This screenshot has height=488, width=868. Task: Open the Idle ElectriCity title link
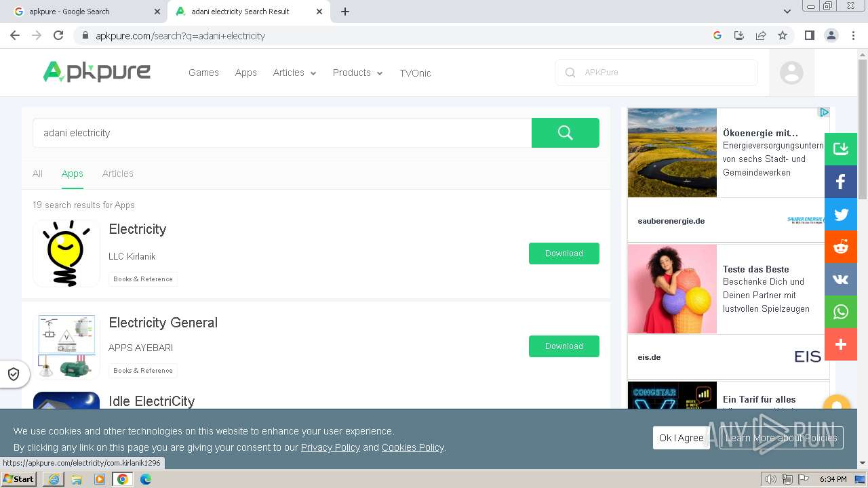[x=152, y=401]
